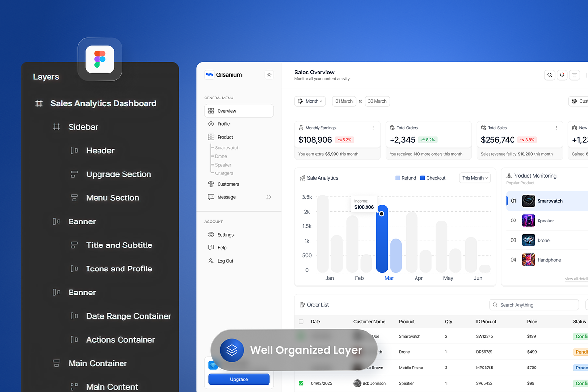
Task: Click the Refund legend color swatch
Action: coord(398,178)
